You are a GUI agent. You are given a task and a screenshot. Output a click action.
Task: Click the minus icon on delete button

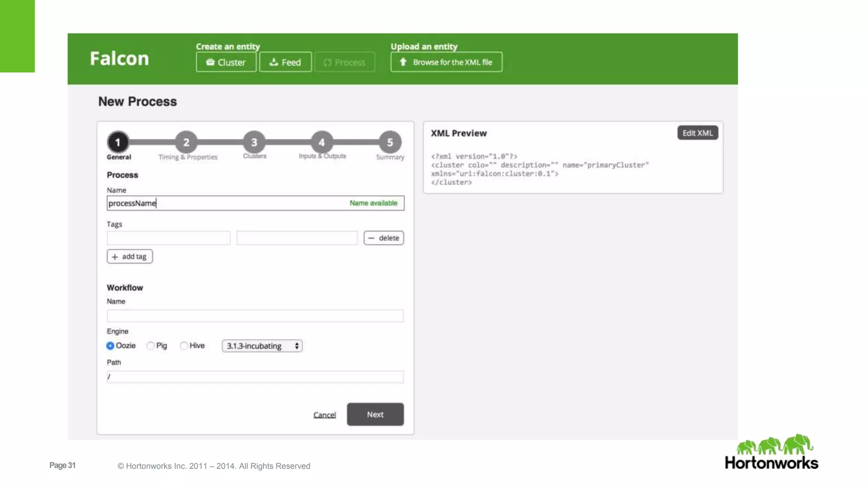[371, 238]
